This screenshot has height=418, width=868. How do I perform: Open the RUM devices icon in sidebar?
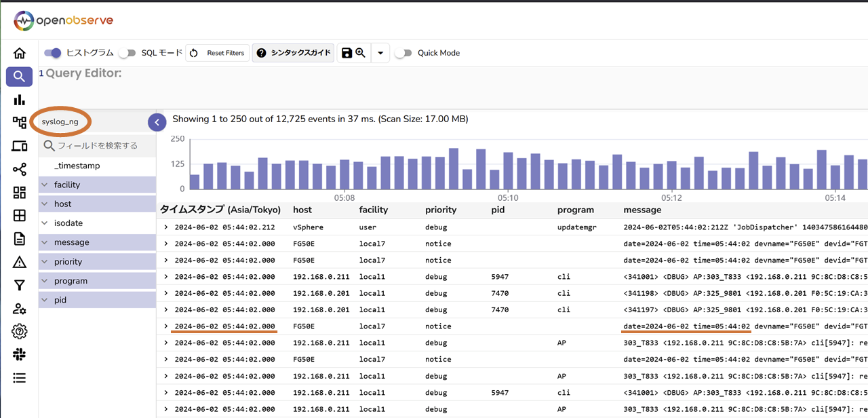coord(19,146)
